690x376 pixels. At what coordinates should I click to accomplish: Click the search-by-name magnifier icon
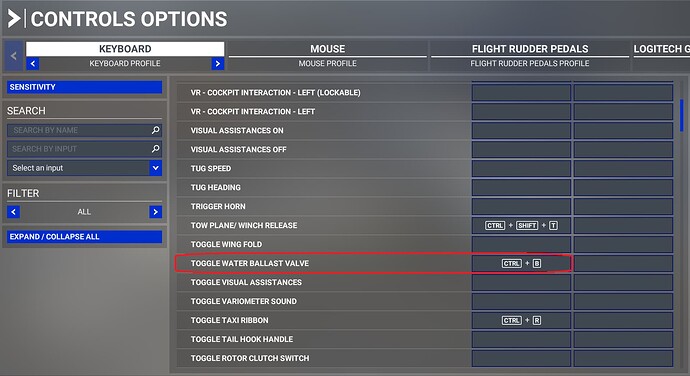coord(155,130)
